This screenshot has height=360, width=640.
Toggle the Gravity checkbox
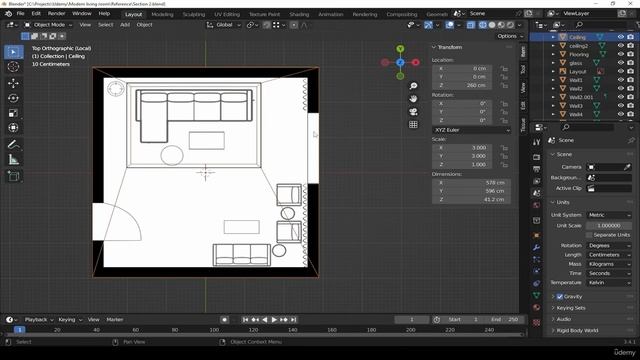point(560,297)
